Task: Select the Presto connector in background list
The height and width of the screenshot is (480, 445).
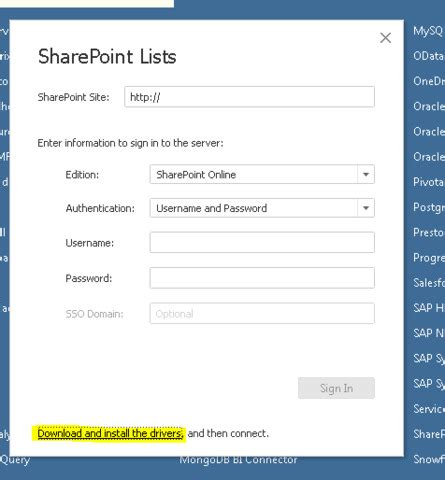Action: point(429,232)
